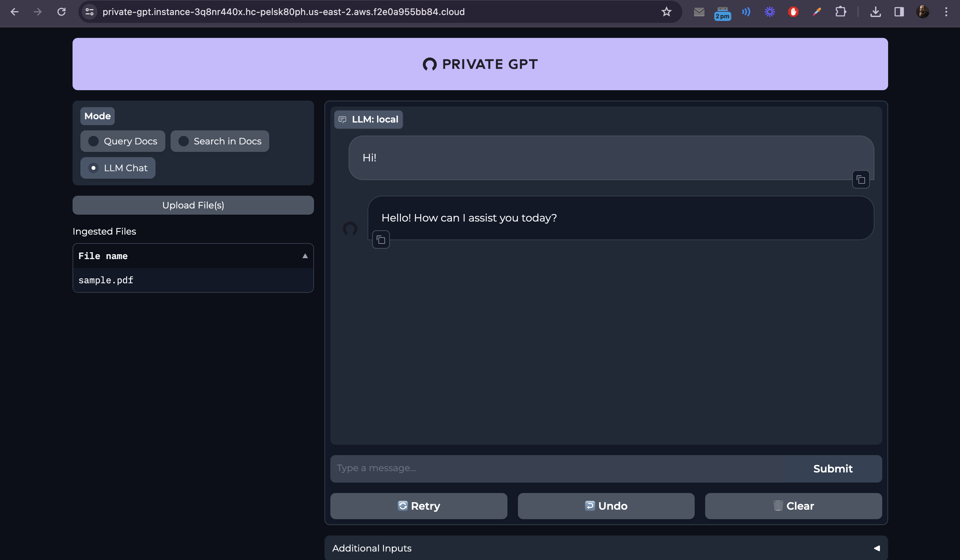Reload the Private GPT page
Image resolution: width=960 pixels, height=560 pixels.
[61, 12]
